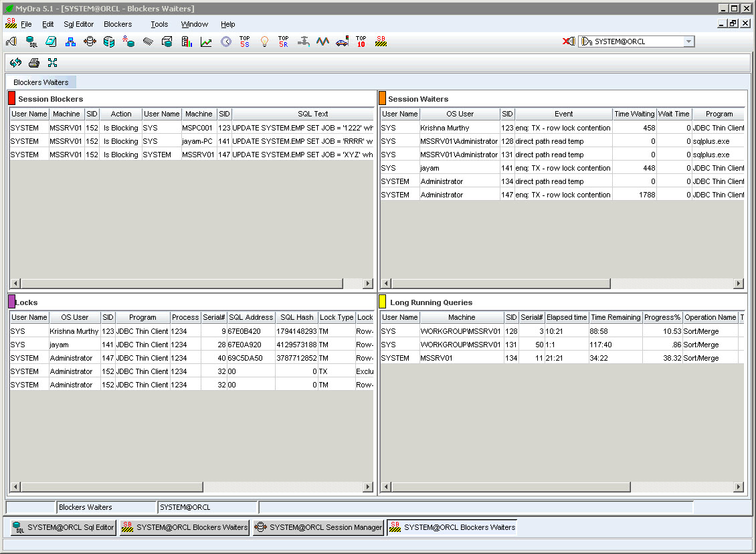Click the green refresh arrows icon
The width and height of the screenshot is (756, 554).
click(16, 63)
